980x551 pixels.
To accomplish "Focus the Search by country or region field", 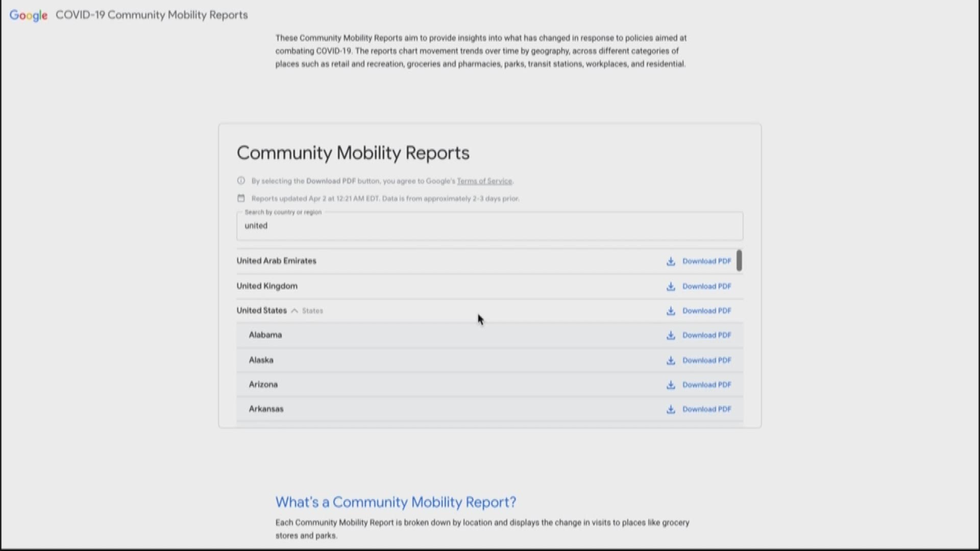I will 489,226.
